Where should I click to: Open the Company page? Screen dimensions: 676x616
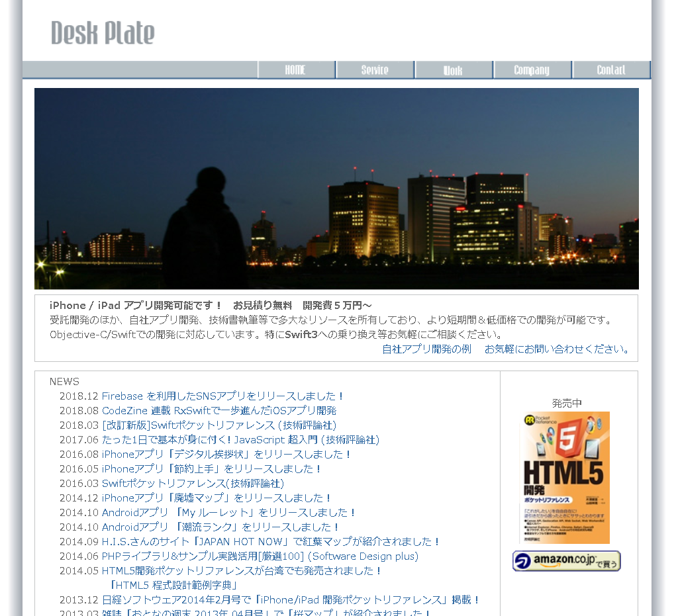click(x=532, y=69)
